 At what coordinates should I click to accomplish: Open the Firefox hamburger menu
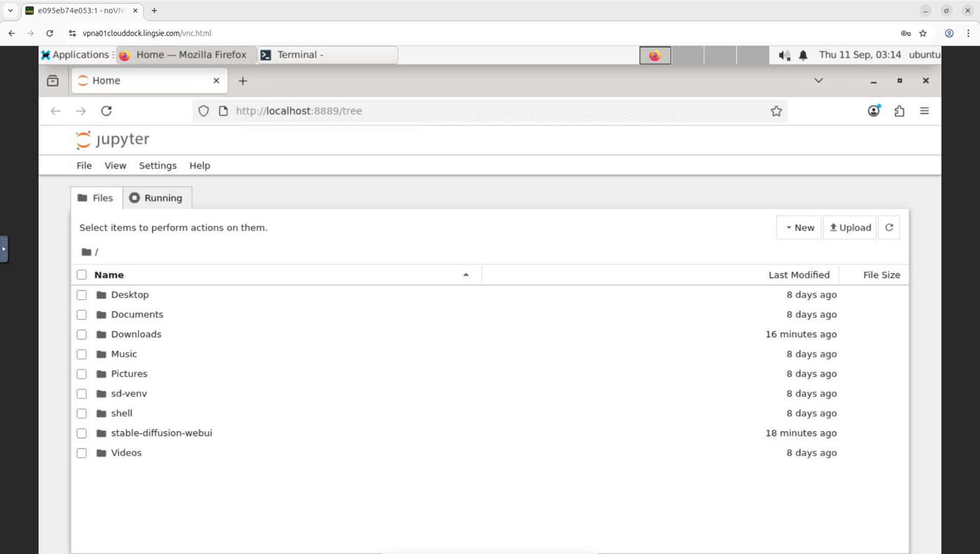(x=925, y=111)
